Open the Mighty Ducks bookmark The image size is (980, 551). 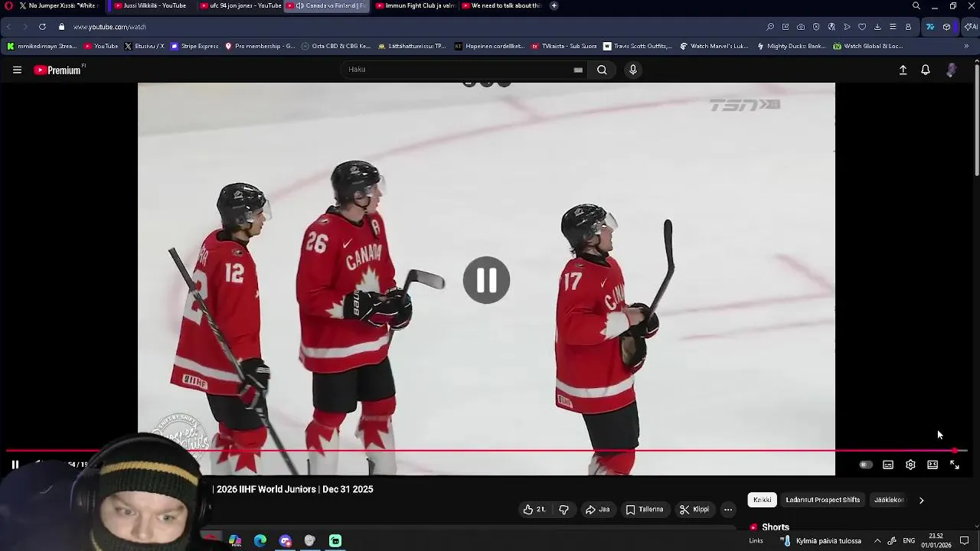pos(792,46)
